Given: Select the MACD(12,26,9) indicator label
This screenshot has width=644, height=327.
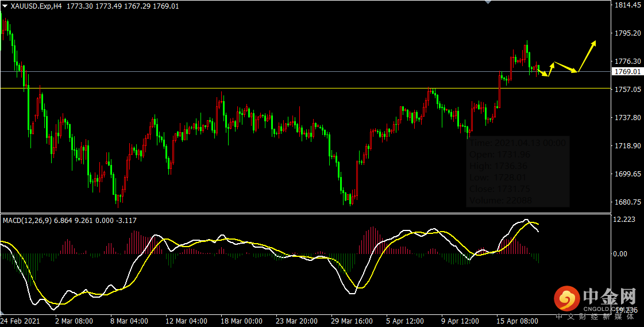Looking at the screenshot, I should pyautogui.click(x=28, y=221).
